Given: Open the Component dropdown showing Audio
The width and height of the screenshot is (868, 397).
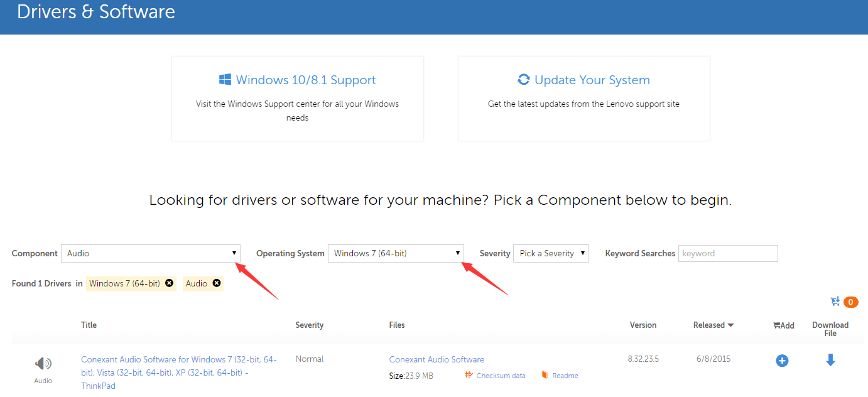Looking at the screenshot, I should pyautogui.click(x=151, y=253).
